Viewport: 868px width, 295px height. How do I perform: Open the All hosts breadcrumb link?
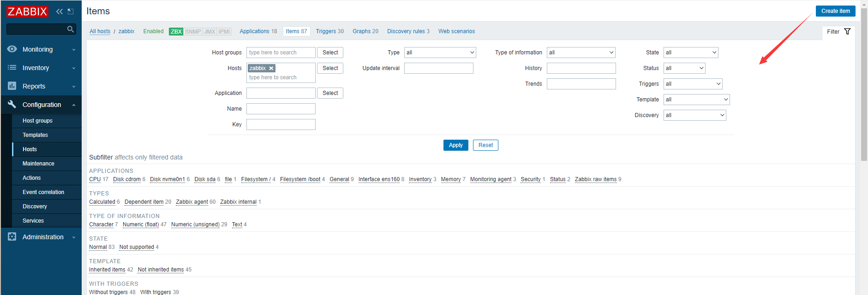coord(100,31)
